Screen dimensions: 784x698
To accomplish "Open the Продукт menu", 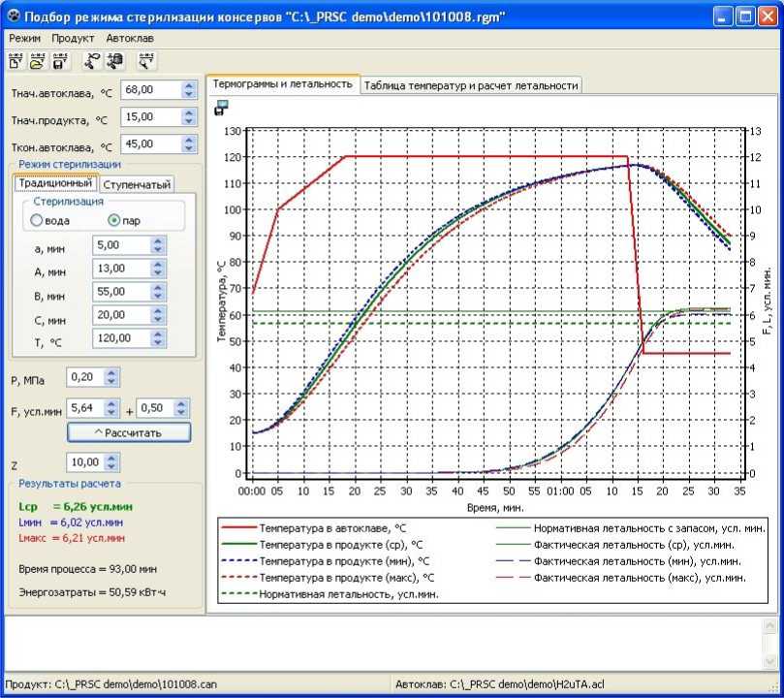I will click(x=73, y=39).
